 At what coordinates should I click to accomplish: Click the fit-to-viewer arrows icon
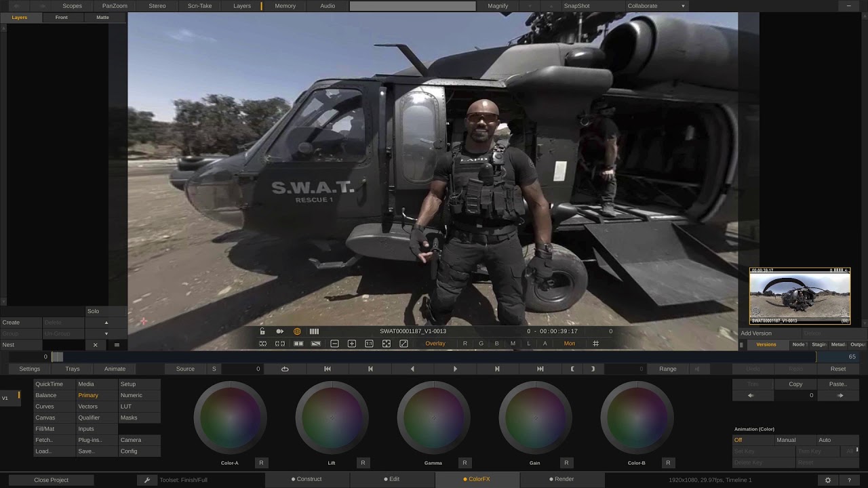(386, 344)
